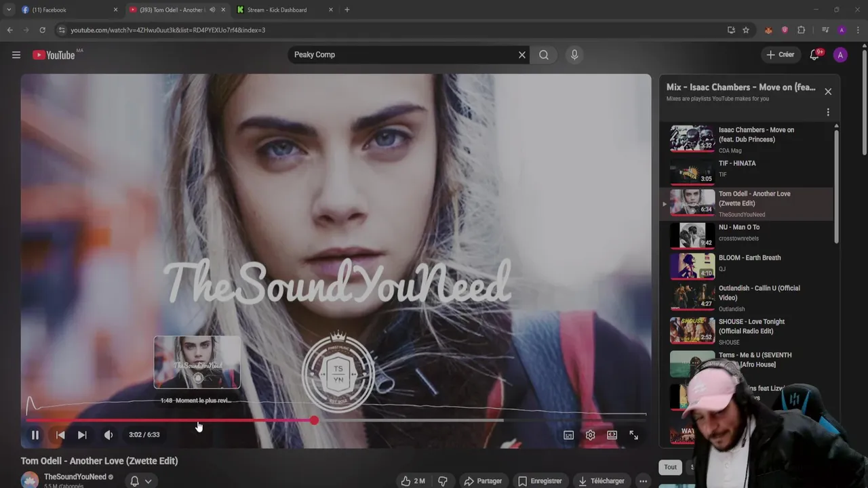Image resolution: width=868 pixels, height=488 pixels.
Task: Open more actions under the video
Action: 643,481
